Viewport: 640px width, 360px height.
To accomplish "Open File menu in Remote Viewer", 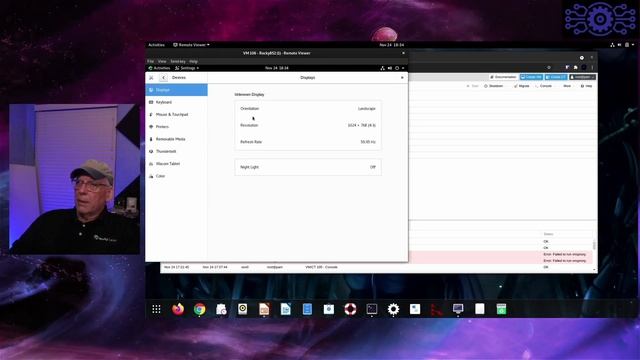I will pyautogui.click(x=151, y=61).
